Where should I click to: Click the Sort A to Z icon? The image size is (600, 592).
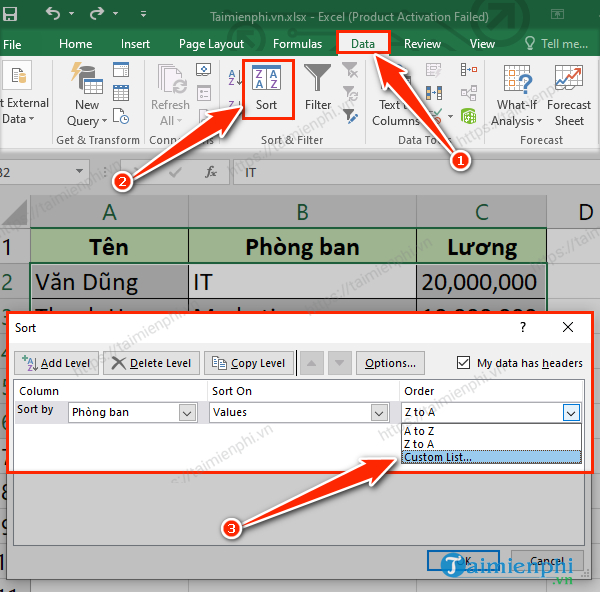234,77
